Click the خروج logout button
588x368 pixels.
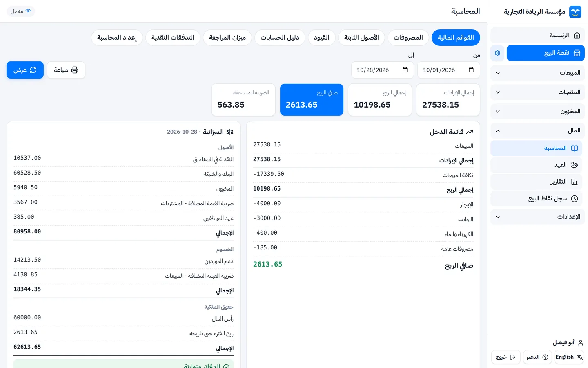pyautogui.click(x=506, y=357)
